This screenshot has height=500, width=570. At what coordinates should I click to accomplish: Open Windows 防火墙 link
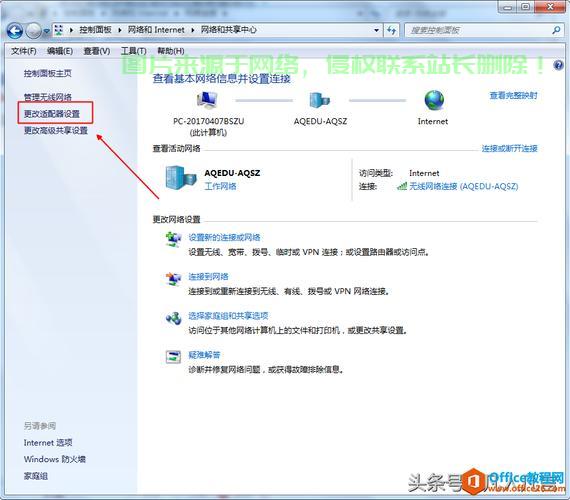(55, 459)
